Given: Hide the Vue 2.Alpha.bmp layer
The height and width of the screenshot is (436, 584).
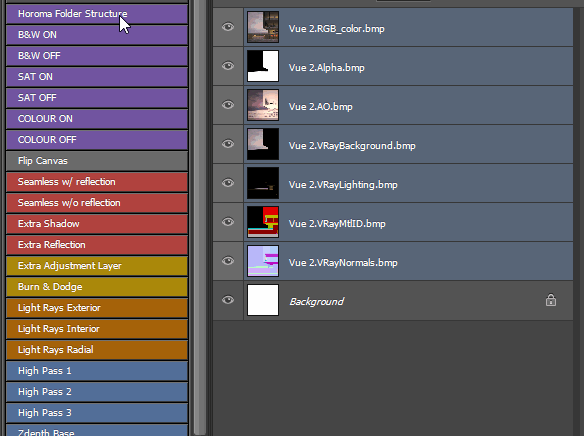Looking at the screenshot, I should pos(228,66).
